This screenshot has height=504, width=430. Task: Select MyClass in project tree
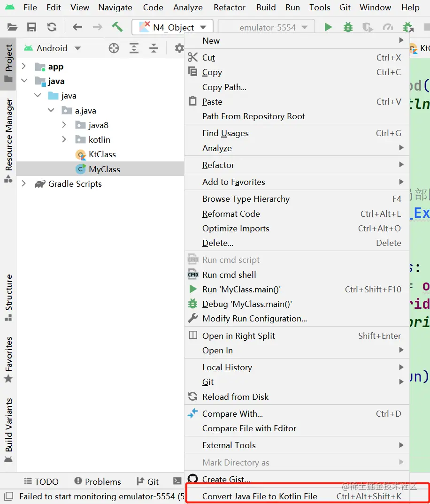click(104, 169)
